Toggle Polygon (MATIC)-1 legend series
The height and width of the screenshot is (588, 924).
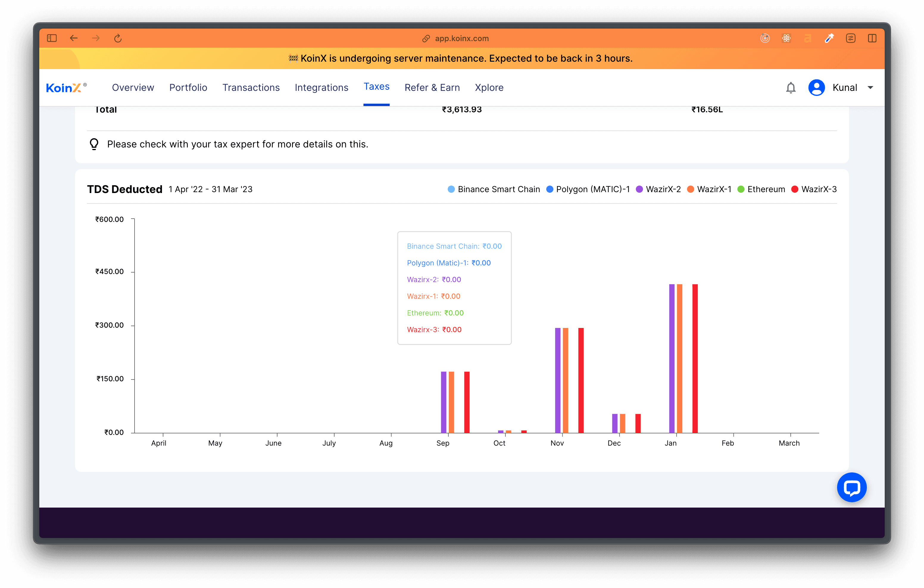pos(588,189)
